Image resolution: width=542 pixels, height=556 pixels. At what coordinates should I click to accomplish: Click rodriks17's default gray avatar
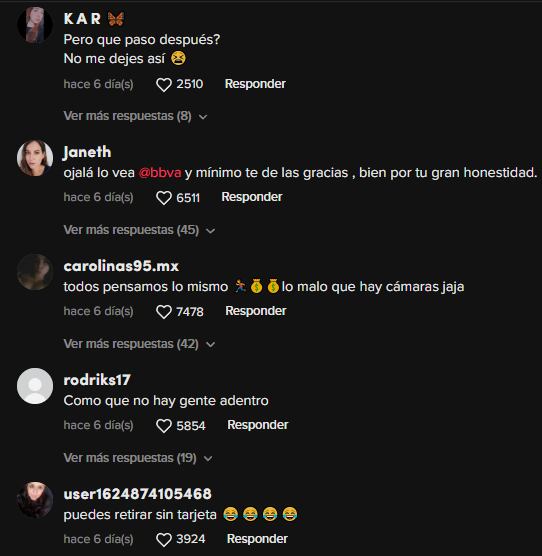tap(35, 386)
